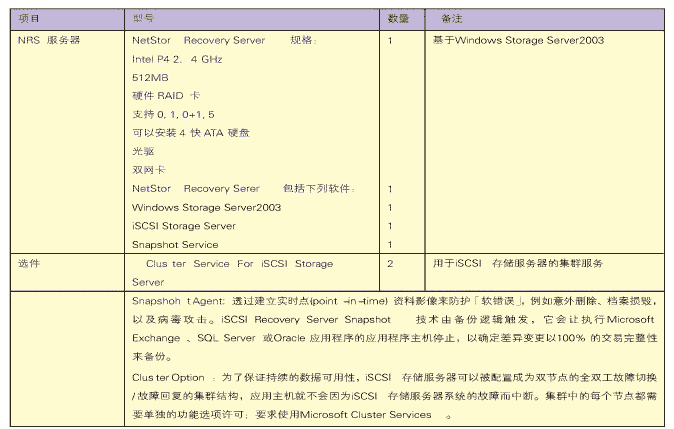The image size is (674, 429).
Task: Click the 选件 row label
Action: tap(30, 263)
